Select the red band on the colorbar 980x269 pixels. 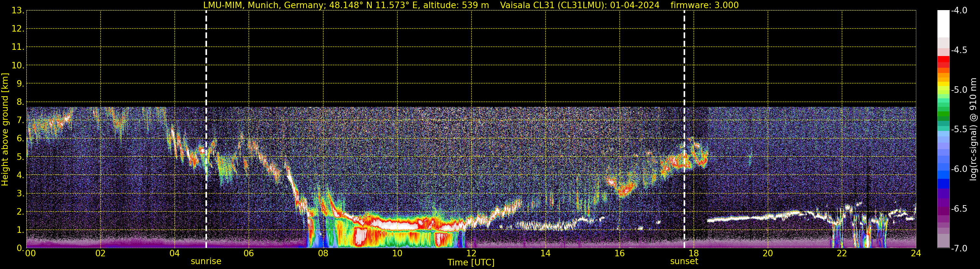point(943,61)
